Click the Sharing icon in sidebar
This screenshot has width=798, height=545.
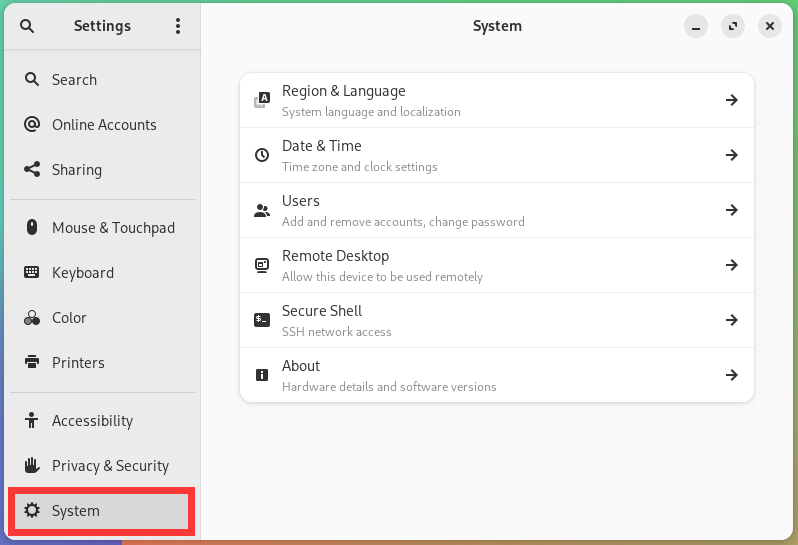(32, 169)
